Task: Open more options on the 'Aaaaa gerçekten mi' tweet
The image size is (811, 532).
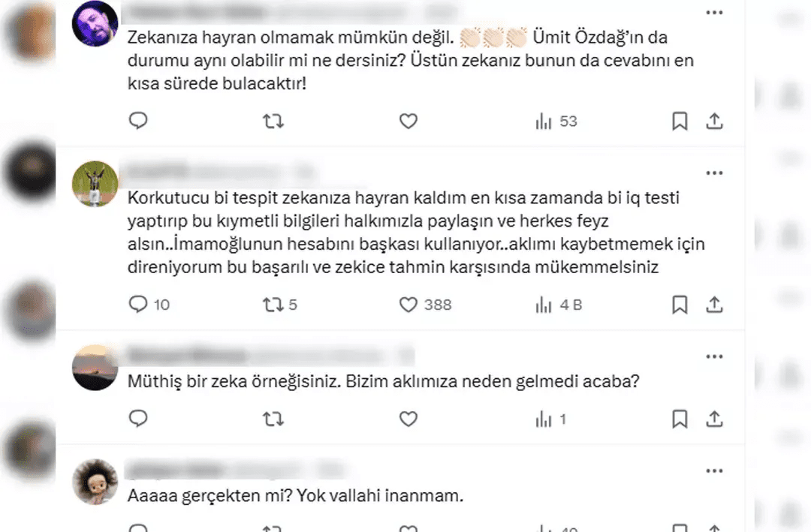Action: tap(714, 471)
